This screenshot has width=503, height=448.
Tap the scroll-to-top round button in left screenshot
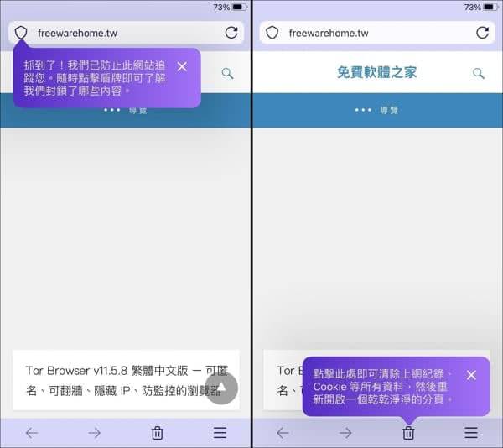(x=221, y=388)
